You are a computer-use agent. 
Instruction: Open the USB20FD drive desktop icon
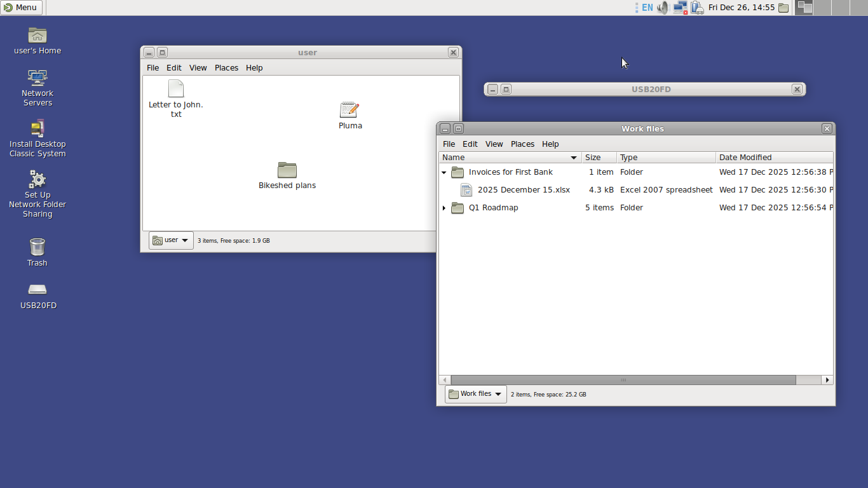[x=37, y=290]
